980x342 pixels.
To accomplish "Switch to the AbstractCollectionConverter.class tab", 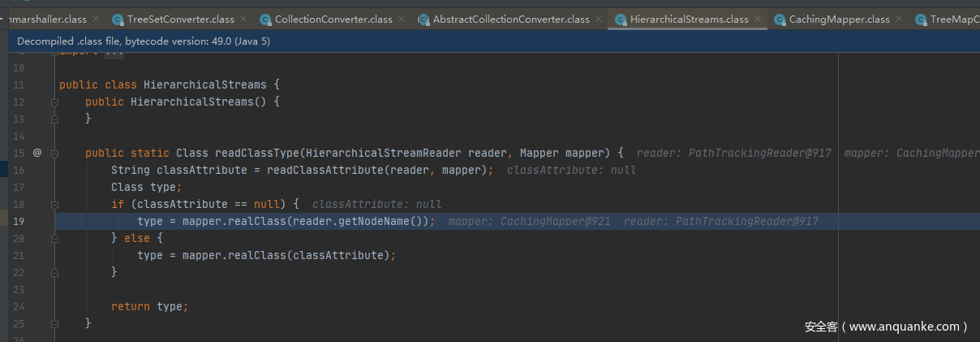I will (x=511, y=19).
